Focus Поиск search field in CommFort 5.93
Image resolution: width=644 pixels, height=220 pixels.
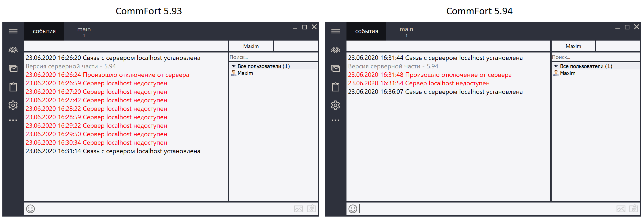click(x=273, y=57)
